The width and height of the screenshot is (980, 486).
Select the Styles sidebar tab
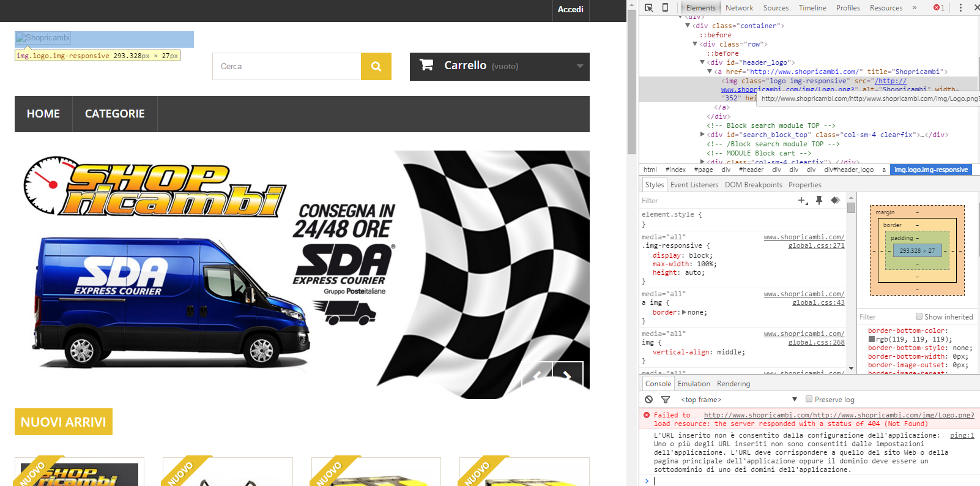pos(654,185)
